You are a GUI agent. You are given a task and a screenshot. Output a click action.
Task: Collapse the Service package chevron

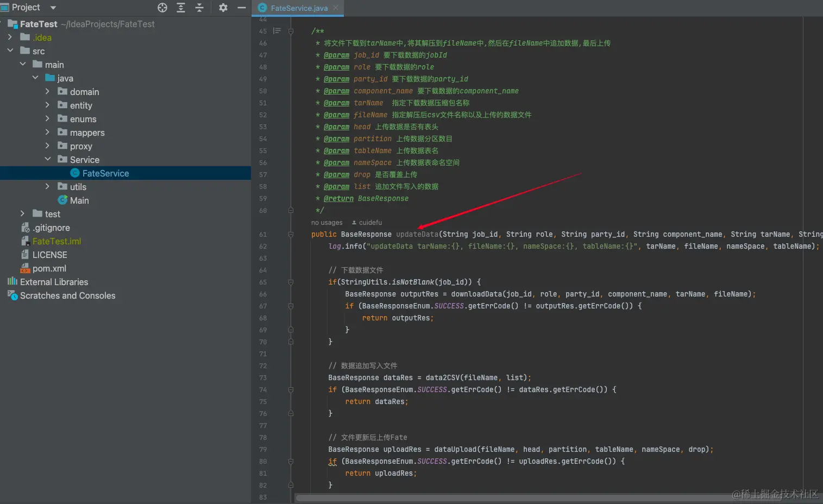tap(48, 159)
